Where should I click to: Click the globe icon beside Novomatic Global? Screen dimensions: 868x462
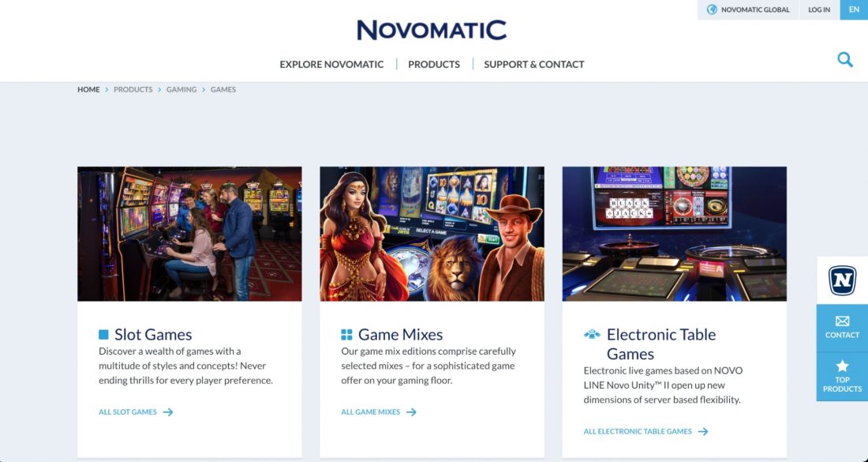pos(712,9)
